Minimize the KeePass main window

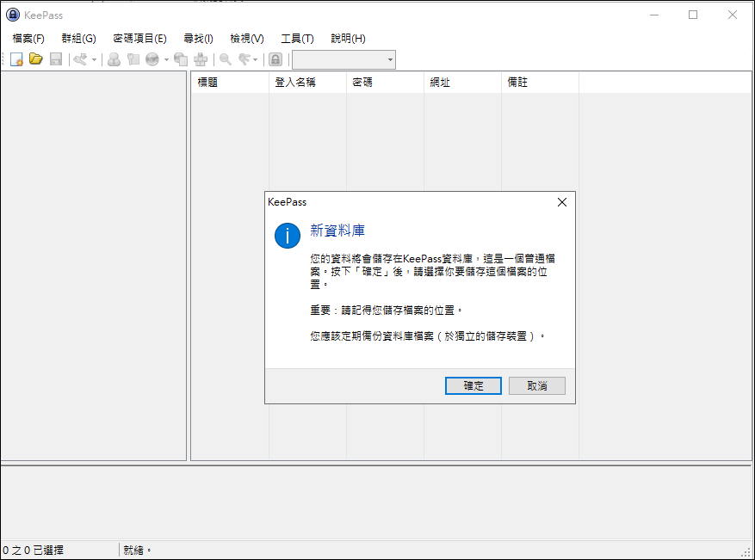(654, 15)
